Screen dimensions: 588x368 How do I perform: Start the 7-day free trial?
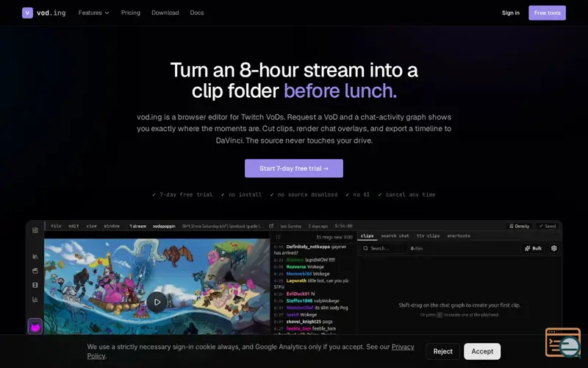click(x=294, y=169)
